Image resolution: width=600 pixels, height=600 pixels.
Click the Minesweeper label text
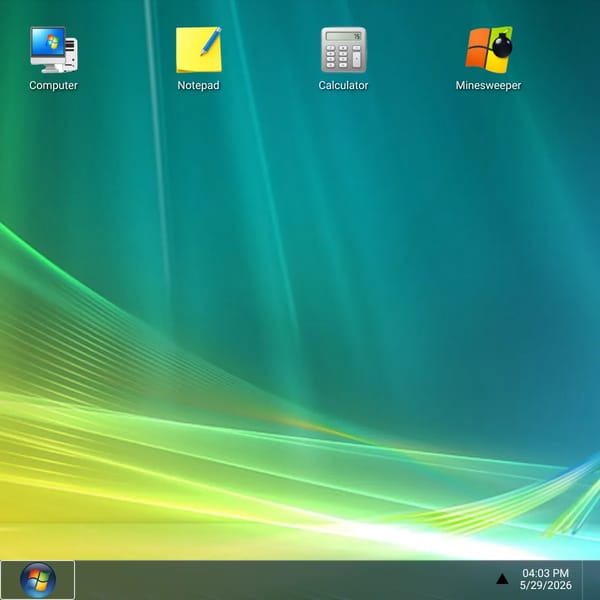click(489, 85)
